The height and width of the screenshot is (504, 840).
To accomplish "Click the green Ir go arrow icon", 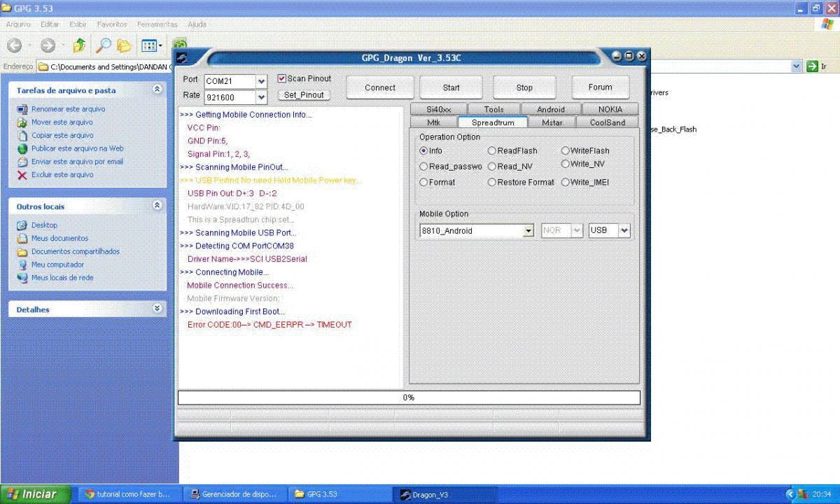I will point(812,66).
